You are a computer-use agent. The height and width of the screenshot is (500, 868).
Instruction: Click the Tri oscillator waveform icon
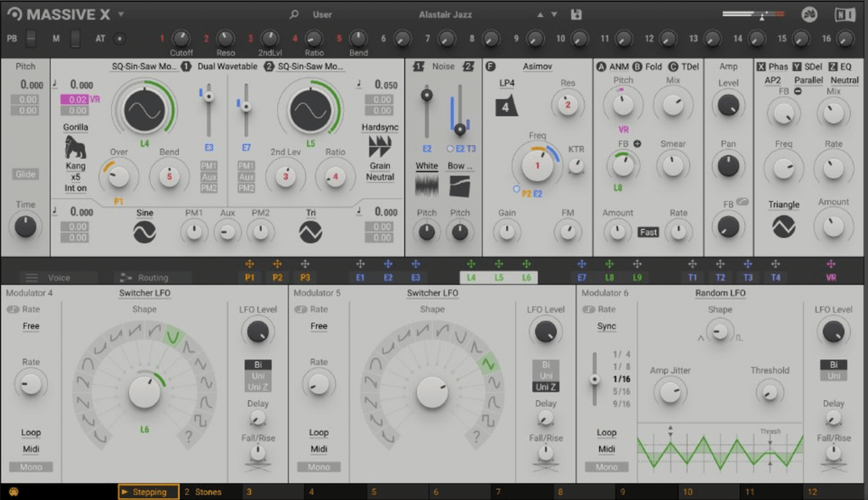coord(310,231)
